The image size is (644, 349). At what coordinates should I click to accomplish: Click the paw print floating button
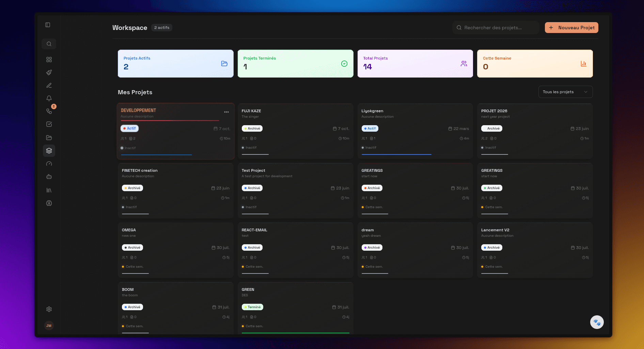(x=597, y=322)
